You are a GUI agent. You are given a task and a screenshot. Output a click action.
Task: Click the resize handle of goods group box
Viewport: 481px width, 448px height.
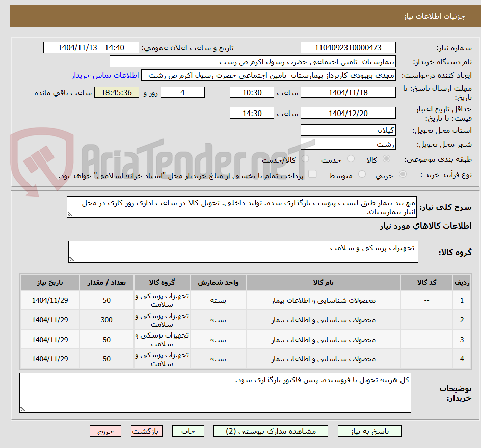pos(71,259)
